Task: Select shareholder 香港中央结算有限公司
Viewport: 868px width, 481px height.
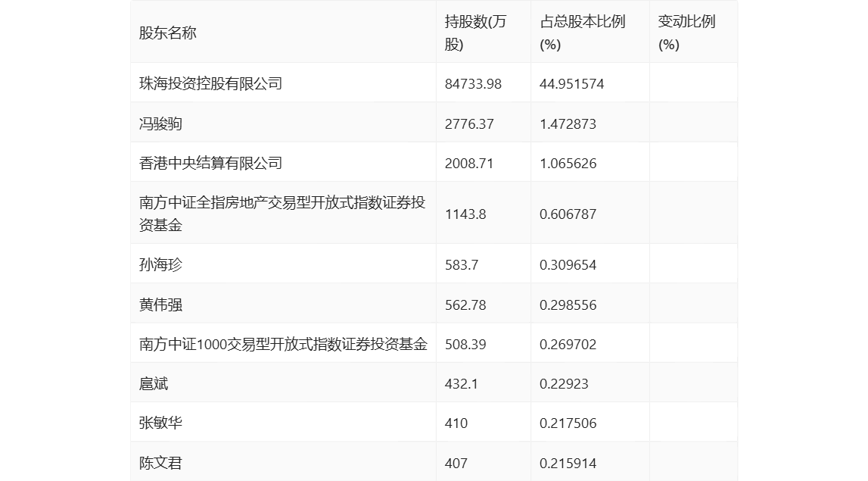Action: coord(211,163)
